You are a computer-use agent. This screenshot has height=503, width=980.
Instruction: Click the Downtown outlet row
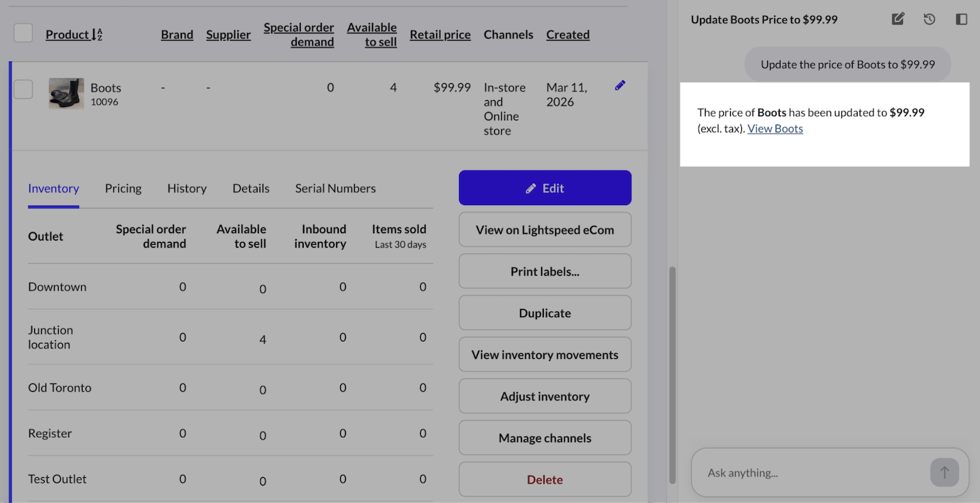tap(230, 287)
